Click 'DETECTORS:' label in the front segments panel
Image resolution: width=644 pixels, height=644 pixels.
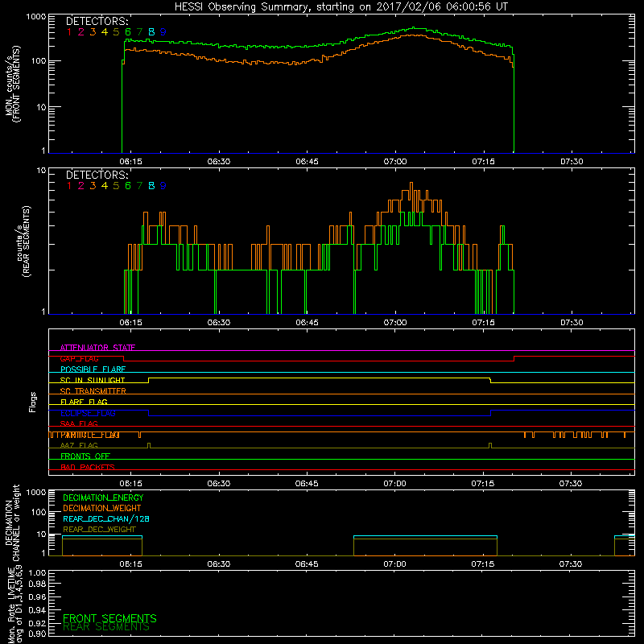[x=97, y=21]
